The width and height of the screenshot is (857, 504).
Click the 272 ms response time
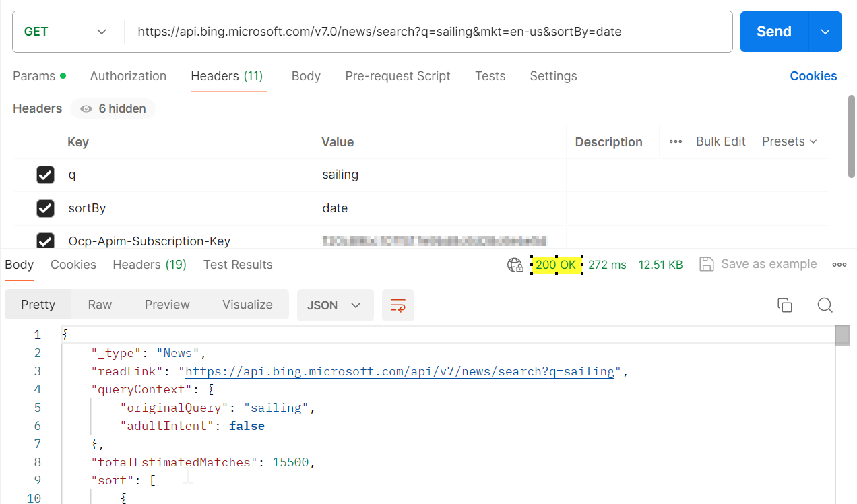[x=607, y=265]
